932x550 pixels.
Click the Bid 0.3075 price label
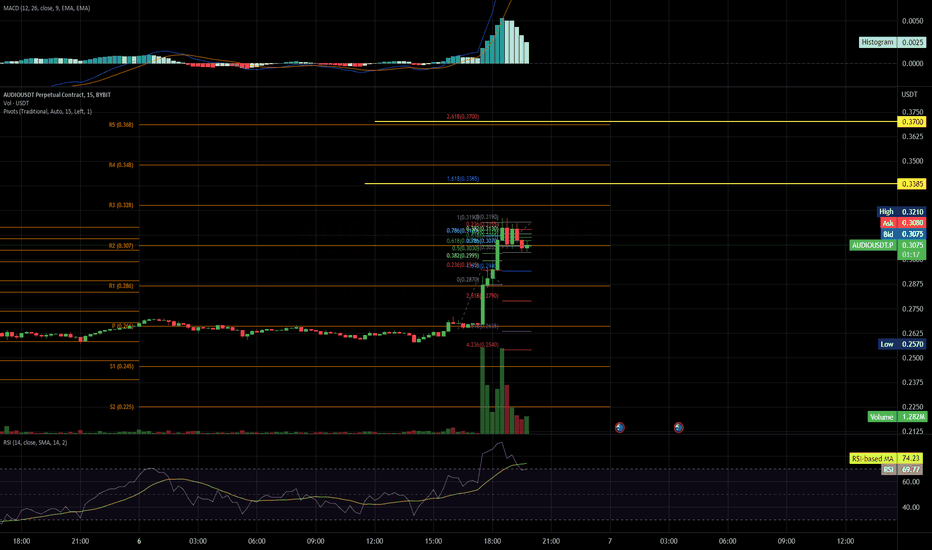coord(903,234)
